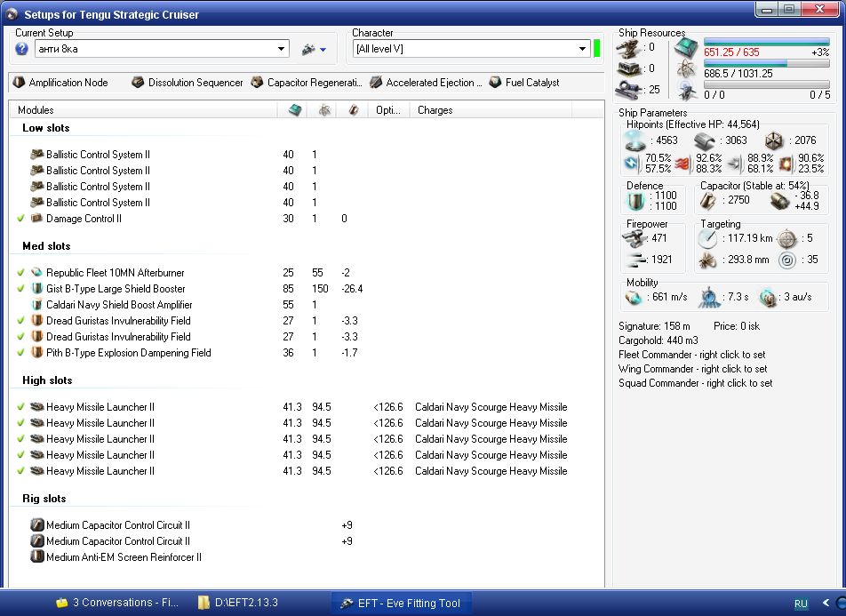Viewport: 846px width, 616px height.
Task: Click the powergrid column header icon
Action: tap(324, 110)
